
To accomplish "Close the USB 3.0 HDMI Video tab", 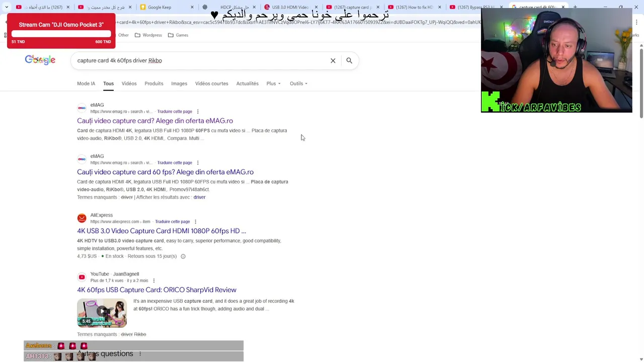I will [x=316, y=7].
